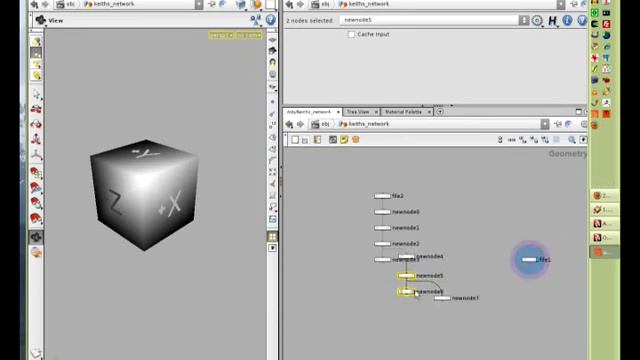This screenshot has width=640, height=360.
Task: Pin the network editor pane path
Action: point(558,124)
